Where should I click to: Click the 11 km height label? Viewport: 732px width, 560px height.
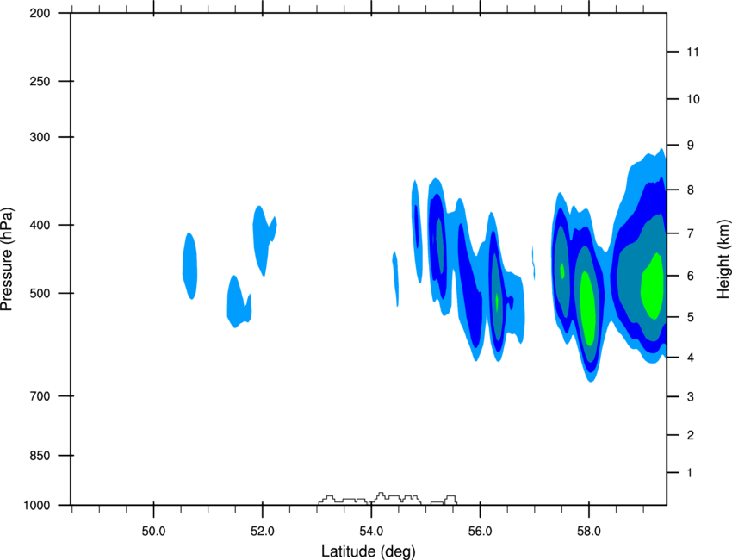[x=692, y=52]
